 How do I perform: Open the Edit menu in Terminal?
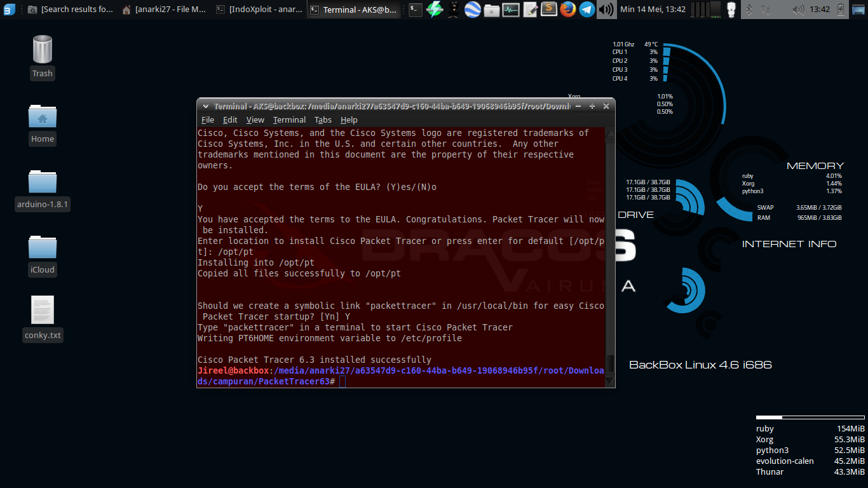[230, 119]
